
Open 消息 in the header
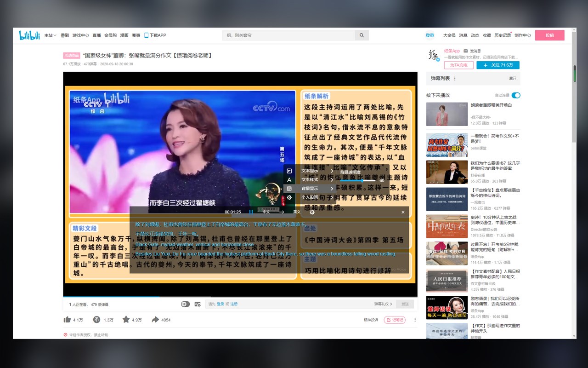[x=463, y=35]
